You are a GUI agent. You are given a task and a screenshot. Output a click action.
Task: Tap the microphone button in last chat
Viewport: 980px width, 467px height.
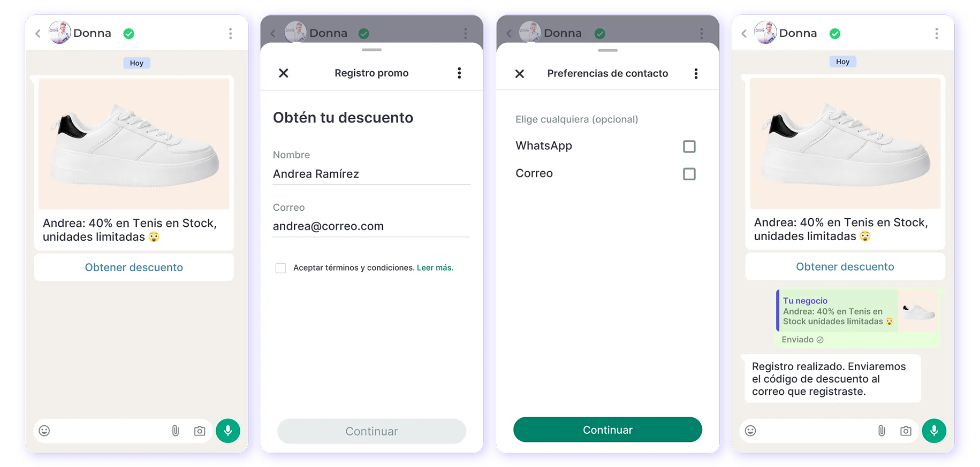(934, 431)
